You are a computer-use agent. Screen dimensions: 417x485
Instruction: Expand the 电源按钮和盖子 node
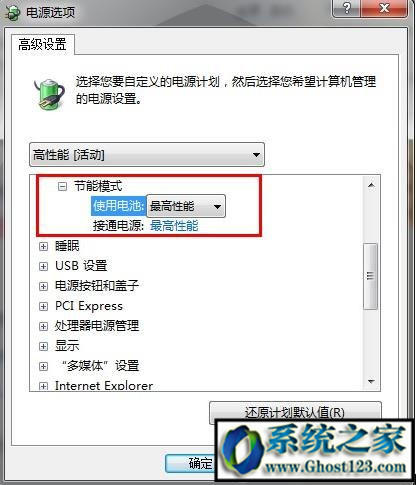pos(43,286)
